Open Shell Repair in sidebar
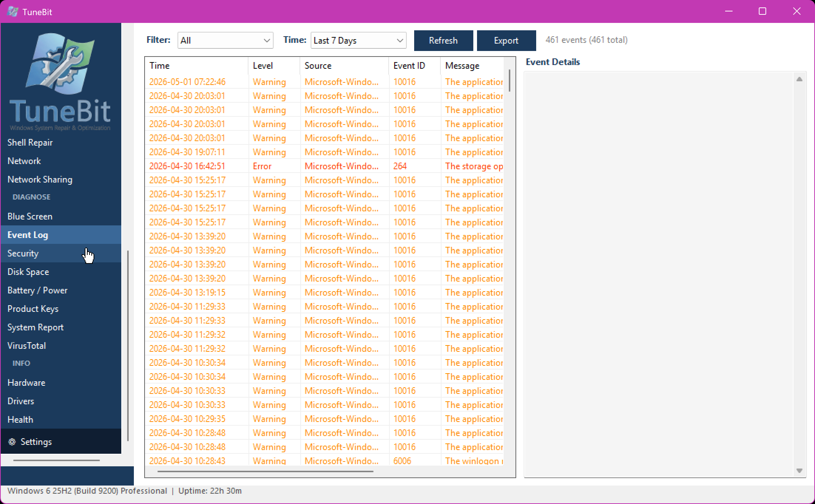815x504 pixels. [x=61, y=142]
